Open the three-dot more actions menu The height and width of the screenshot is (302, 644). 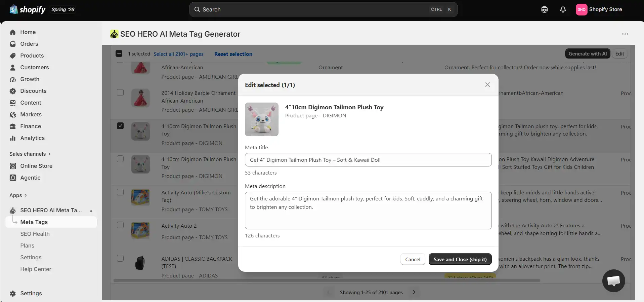pos(625,34)
